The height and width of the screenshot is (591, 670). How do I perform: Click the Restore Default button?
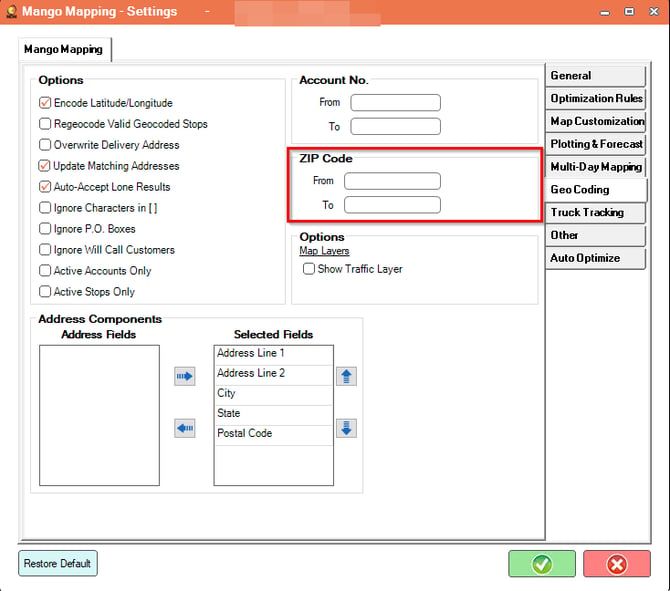58,564
